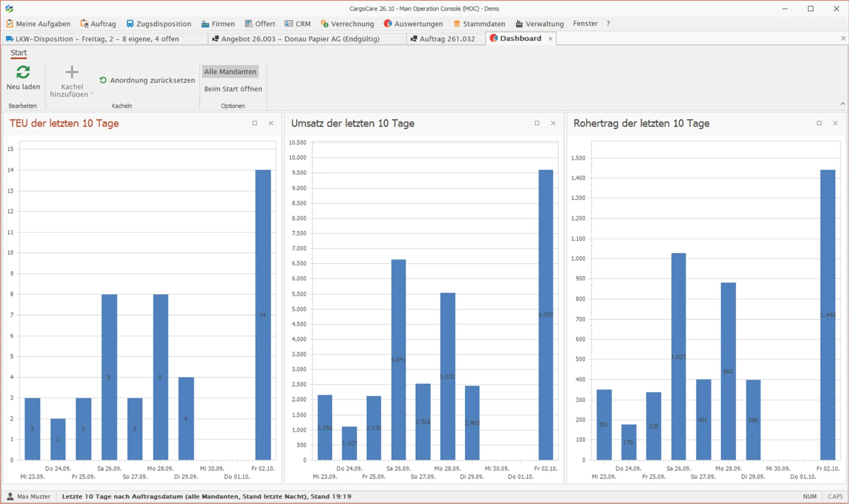
Task: Toggle the Alle Mandanten option
Action: pyautogui.click(x=230, y=72)
